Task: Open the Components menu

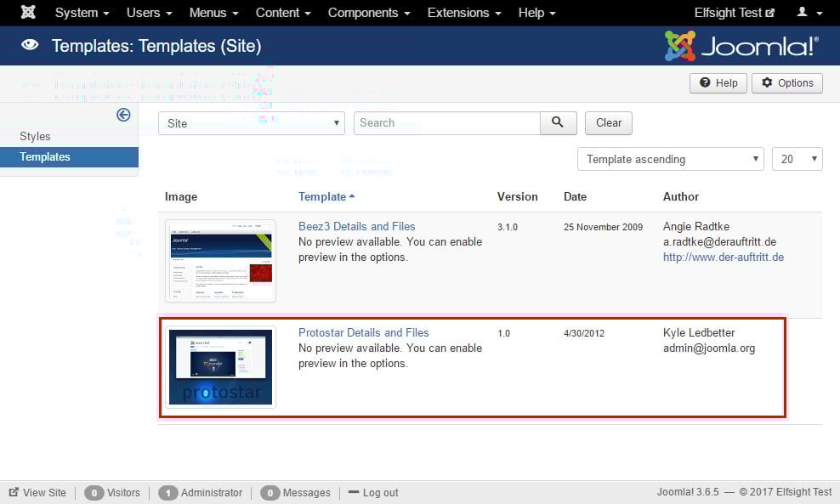Action: [x=369, y=12]
